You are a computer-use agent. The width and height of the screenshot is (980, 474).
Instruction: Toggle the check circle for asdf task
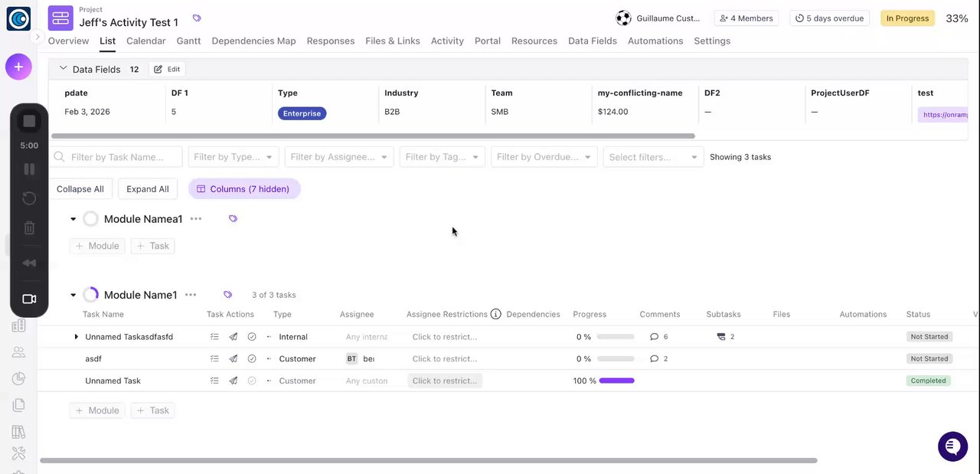pyautogui.click(x=252, y=358)
